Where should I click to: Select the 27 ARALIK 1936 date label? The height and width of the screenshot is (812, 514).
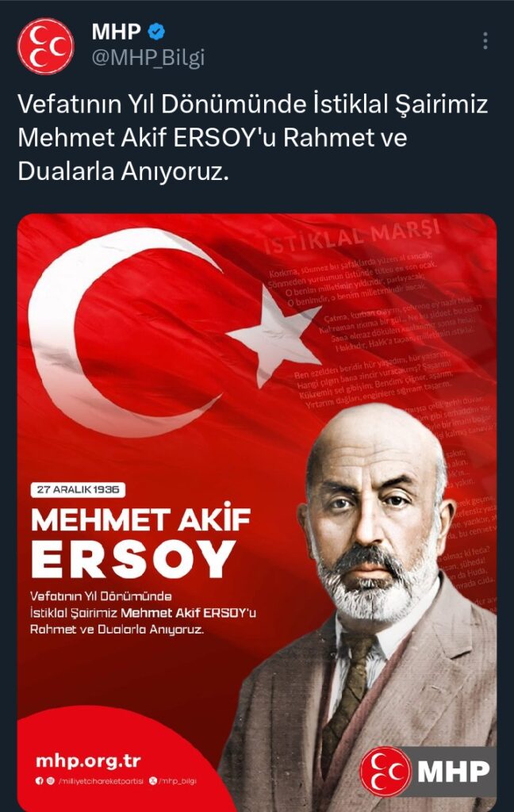click(x=78, y=489)
